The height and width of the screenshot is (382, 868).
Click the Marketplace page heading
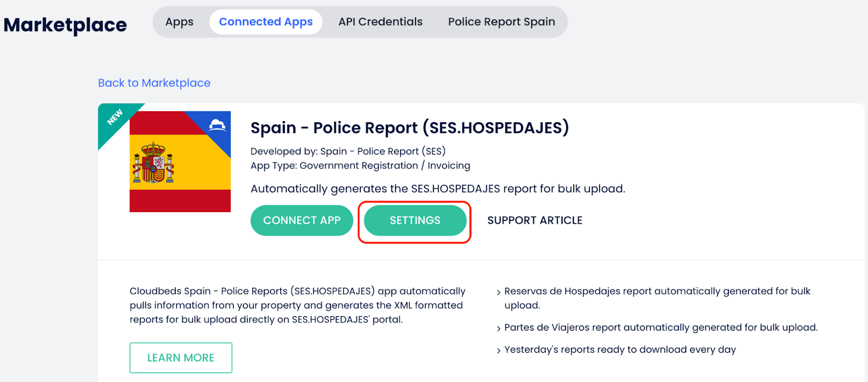(65, 24)
